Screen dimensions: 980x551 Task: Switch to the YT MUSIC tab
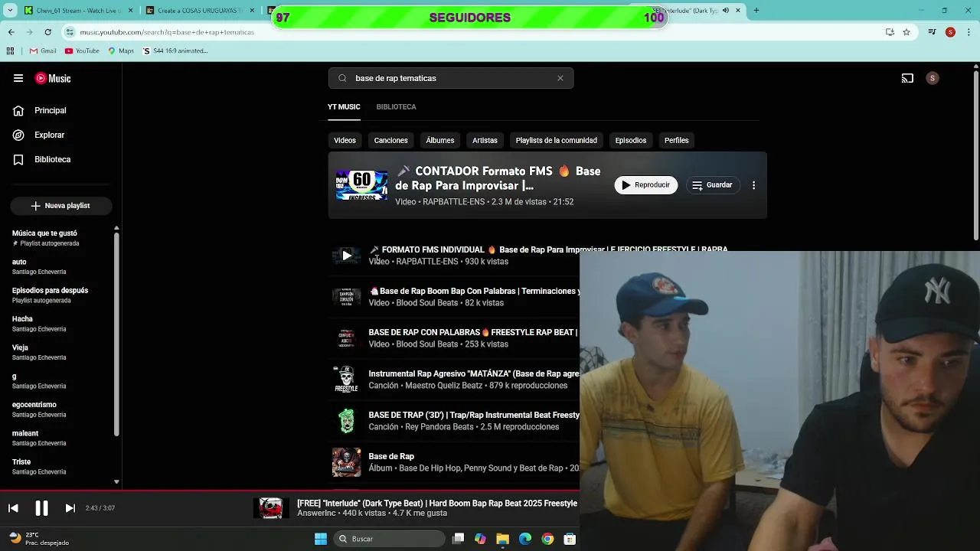[x=344, y=107]
